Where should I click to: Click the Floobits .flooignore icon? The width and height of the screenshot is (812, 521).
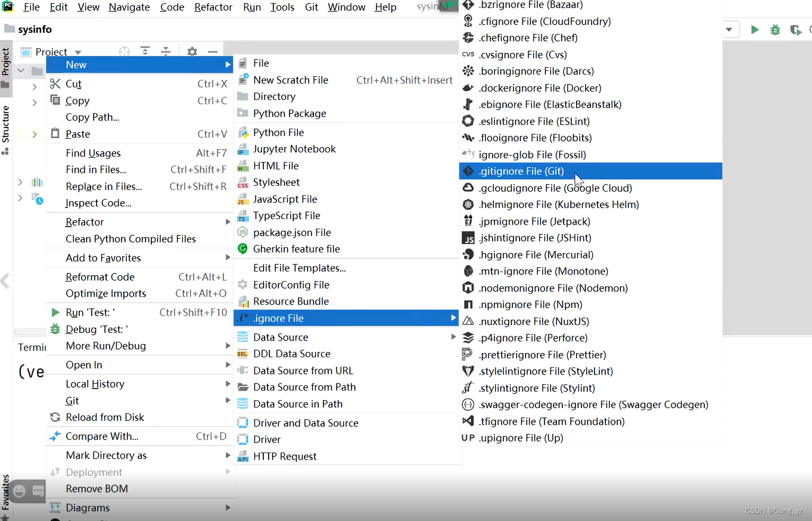coord(468,138)
